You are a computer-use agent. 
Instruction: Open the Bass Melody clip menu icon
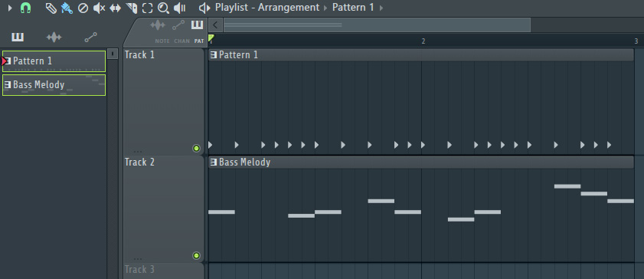click(214, 162)
